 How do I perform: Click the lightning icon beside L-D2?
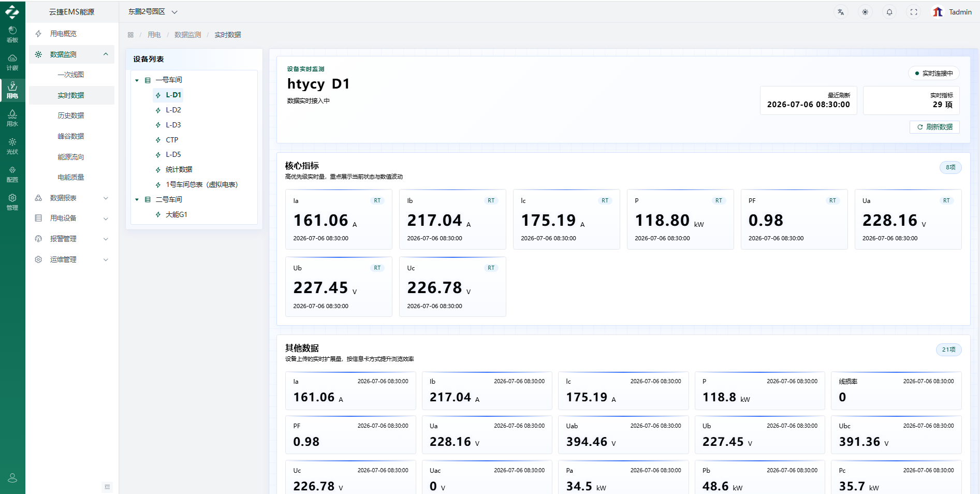point(158,110)
